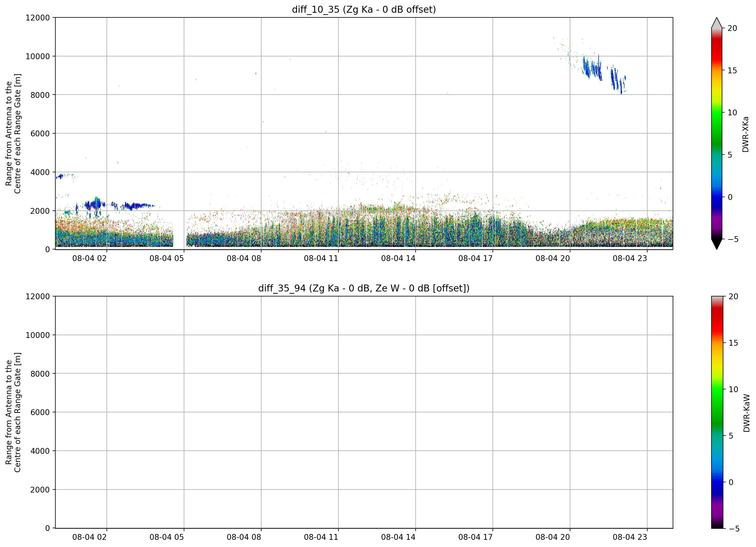Click the "diff_10_35 (Zg Ka - 0 dB offset)" title
Viewport: 756px width, 547px height.
(364, 9)
